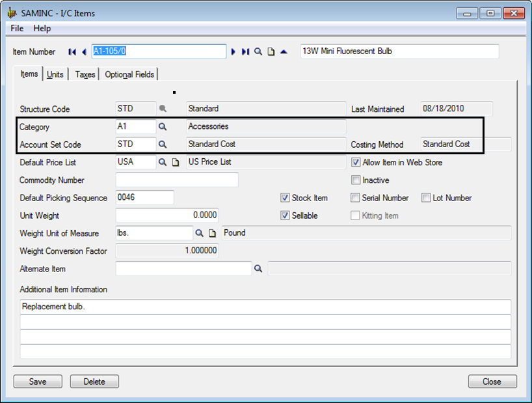Click the Last Maintained date 08/18/2010
The height and width of the screenshot is (403, 532).
(457, 109)
